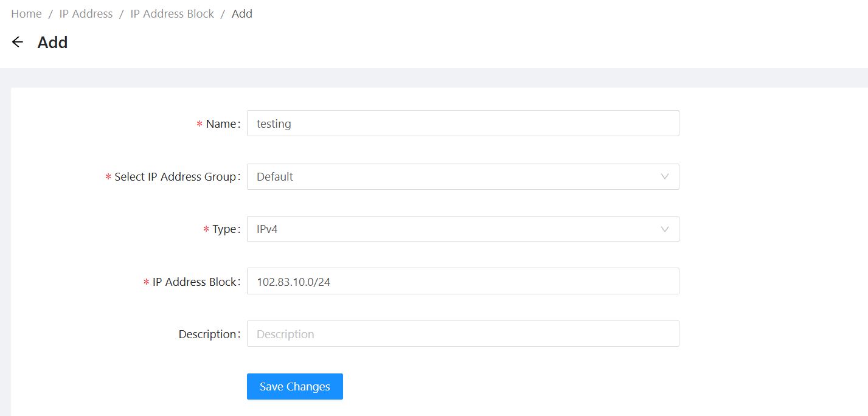Open the dropdown showing Default value
868x416 pixels.
click(462, 176)
